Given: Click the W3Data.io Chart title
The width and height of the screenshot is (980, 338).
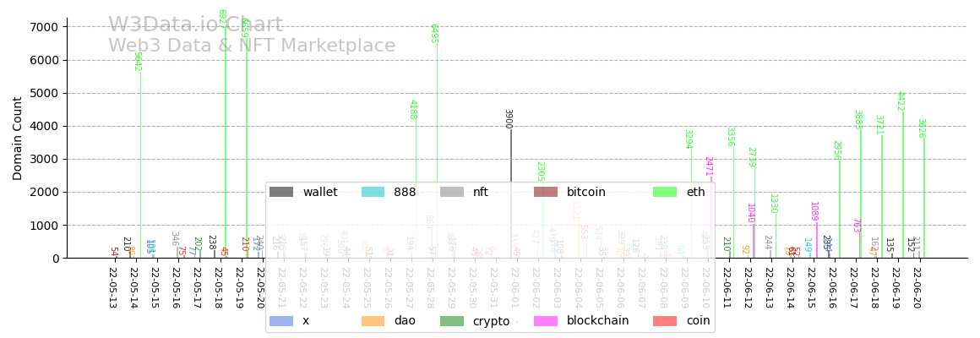Looking at the screenshot, I should [x=195, y=25].
